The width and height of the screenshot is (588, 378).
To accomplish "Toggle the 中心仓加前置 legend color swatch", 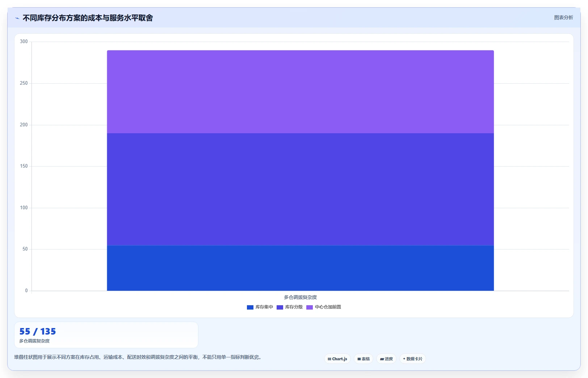I will click(x=309, y=307).
